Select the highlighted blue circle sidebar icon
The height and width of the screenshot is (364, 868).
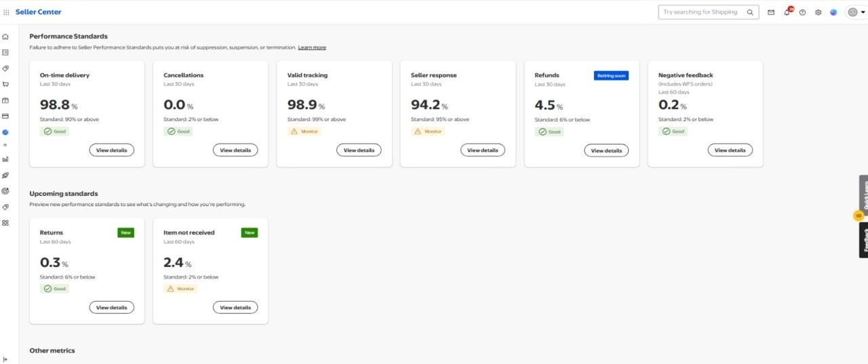tap(5, 132)
